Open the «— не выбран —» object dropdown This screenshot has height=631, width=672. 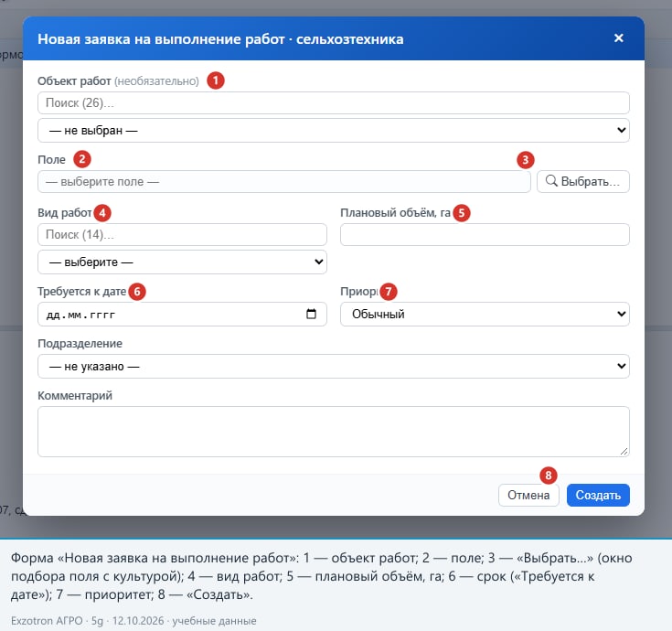pos(333,130)
